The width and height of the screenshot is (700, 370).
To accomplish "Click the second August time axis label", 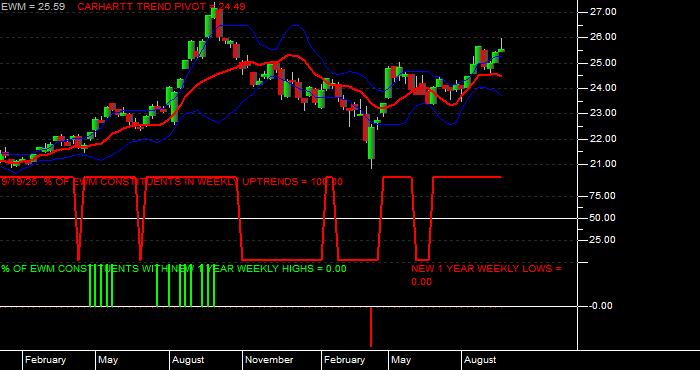I will 480,360.
